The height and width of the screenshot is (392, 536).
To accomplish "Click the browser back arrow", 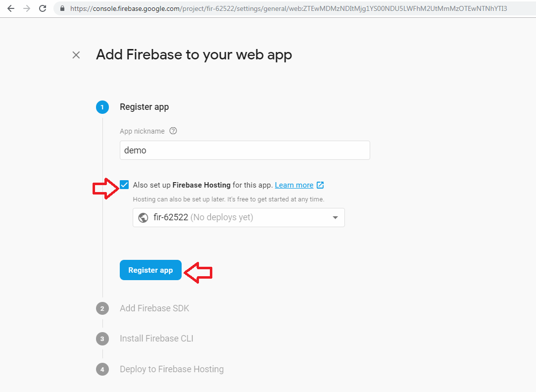I will tap(11, 8).
